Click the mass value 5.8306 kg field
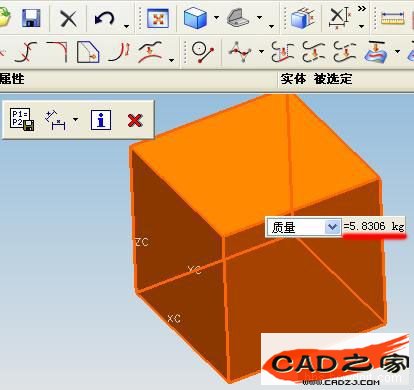 [x=374, y=227]
